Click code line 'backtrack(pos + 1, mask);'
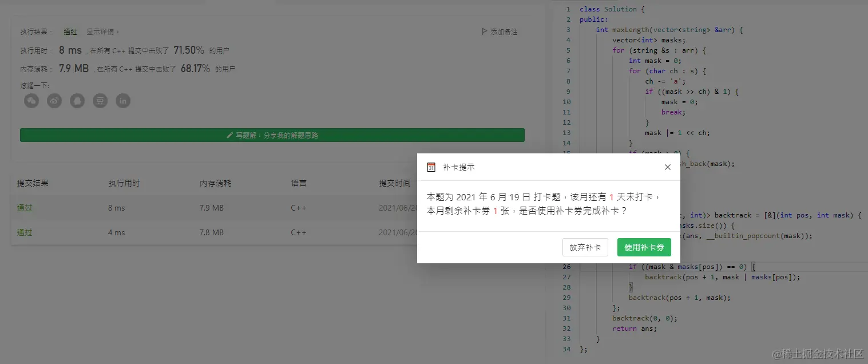 pyautogui.click(x=680, y=298)
